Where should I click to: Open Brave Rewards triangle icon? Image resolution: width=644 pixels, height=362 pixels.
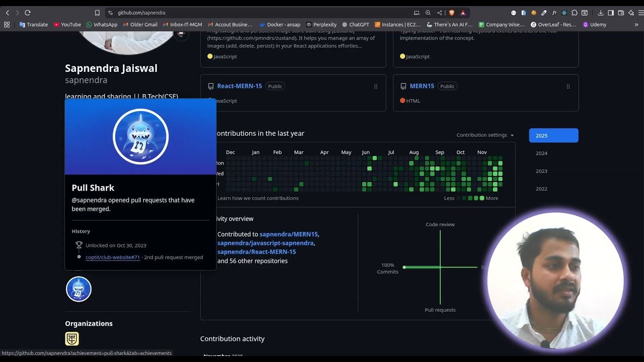click(463, 13)
